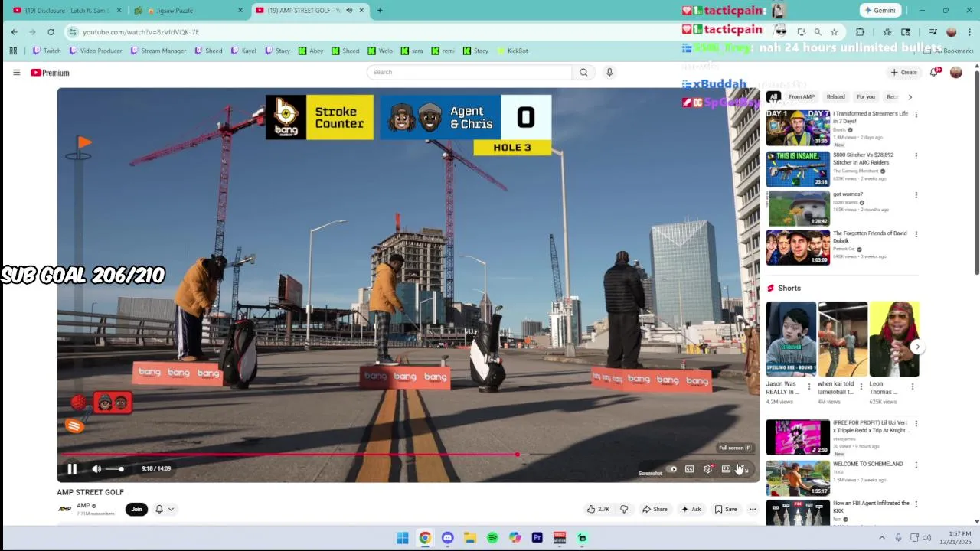Select the All filter chip
Viewport: 980px width, 551px height.
coord(774,97)
